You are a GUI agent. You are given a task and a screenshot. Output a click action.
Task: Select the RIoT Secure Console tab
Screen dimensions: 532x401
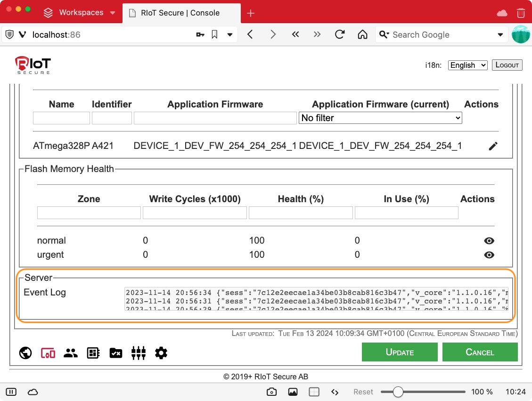pyautogui.click(x=180, y=13)
